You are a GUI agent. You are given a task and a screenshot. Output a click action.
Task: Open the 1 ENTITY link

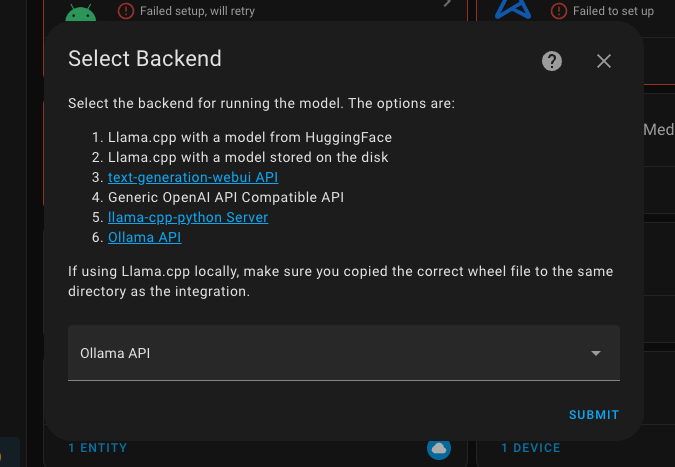pyautogui.click(x=98, y=448)
